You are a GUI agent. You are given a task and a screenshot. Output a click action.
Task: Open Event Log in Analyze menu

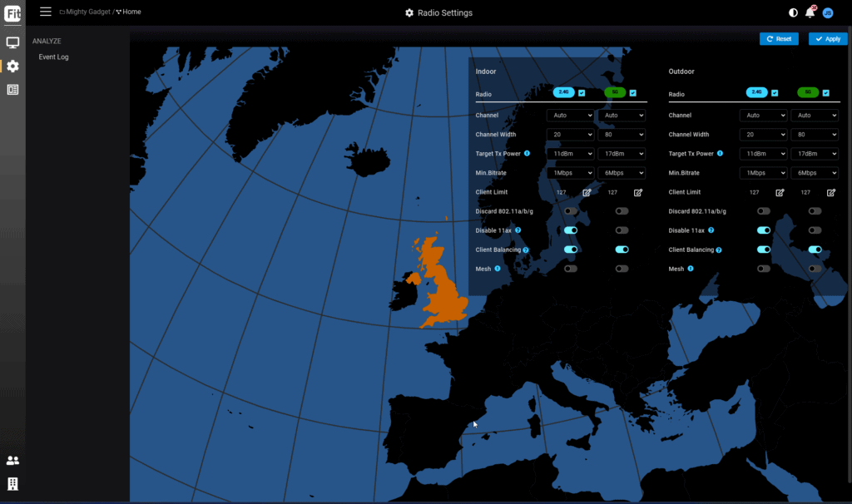(x=53, y=57)
